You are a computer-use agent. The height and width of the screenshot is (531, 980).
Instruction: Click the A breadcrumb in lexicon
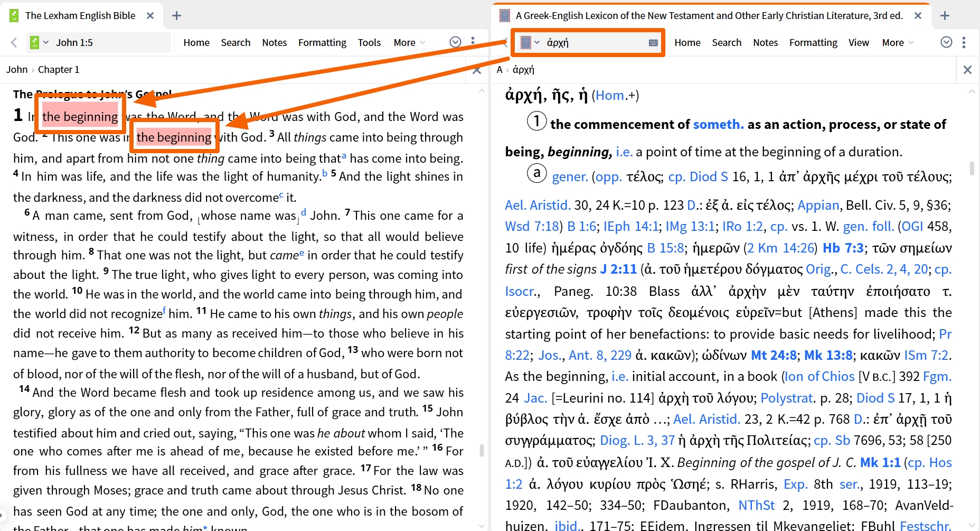point(500,69)
